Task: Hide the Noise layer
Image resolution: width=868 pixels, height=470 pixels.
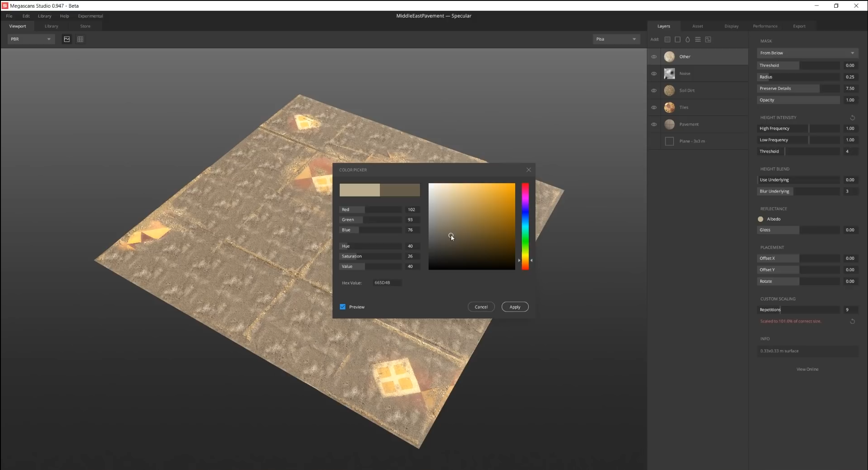Action: tap(654, 74)
